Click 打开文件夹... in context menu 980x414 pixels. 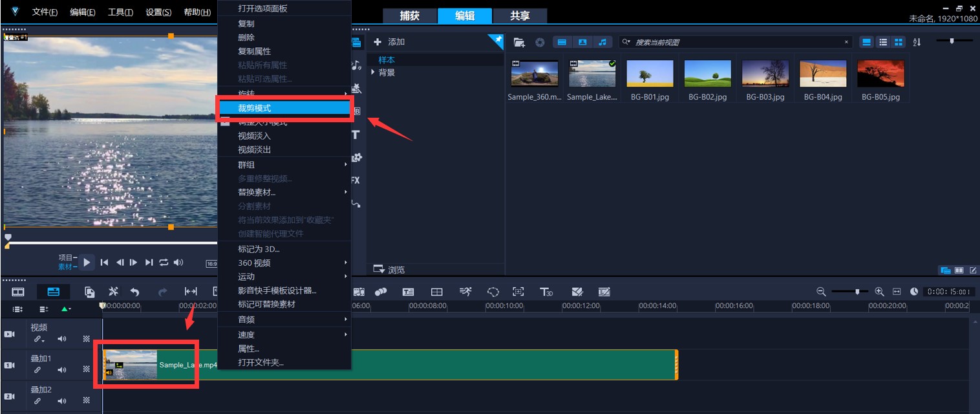[x=284, y=362]
